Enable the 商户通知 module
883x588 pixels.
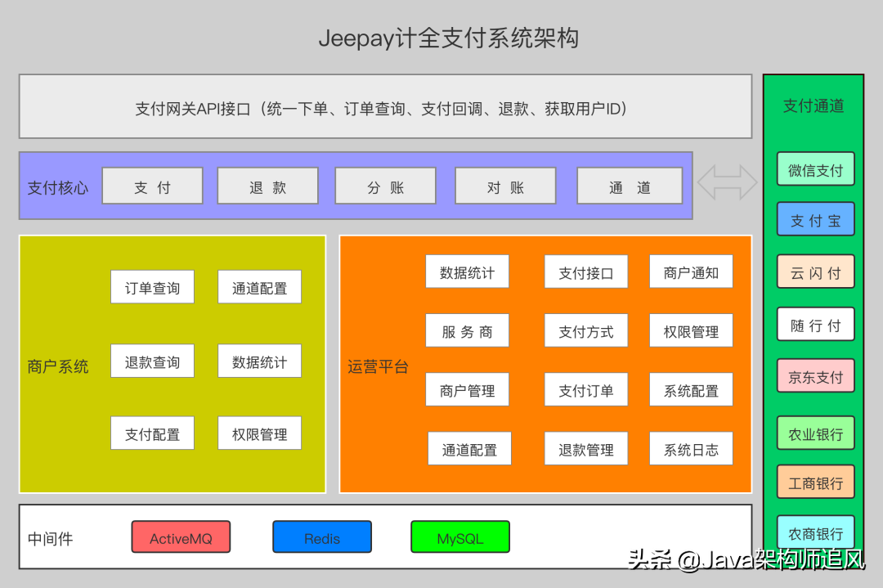691,271
